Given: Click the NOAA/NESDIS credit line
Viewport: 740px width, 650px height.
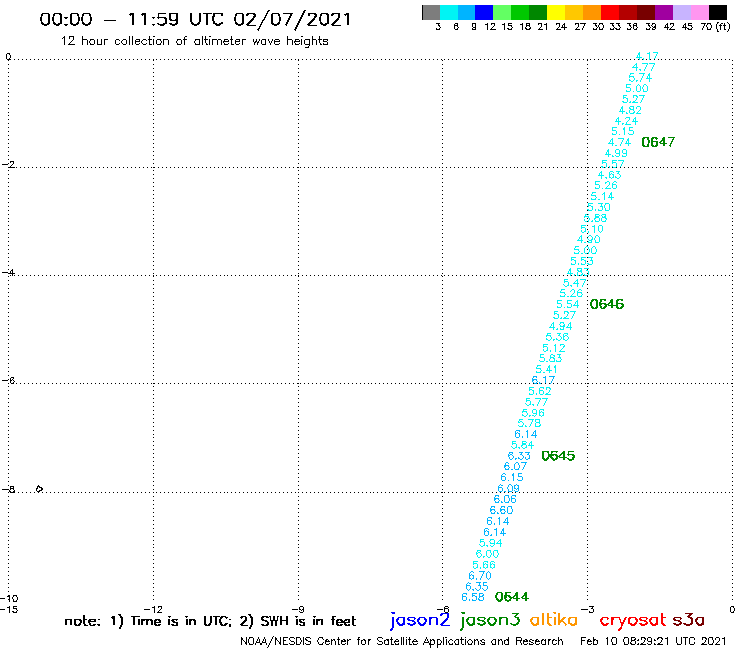Looking at the screenshot, I should pyautogui.click(x=402, y=642).
